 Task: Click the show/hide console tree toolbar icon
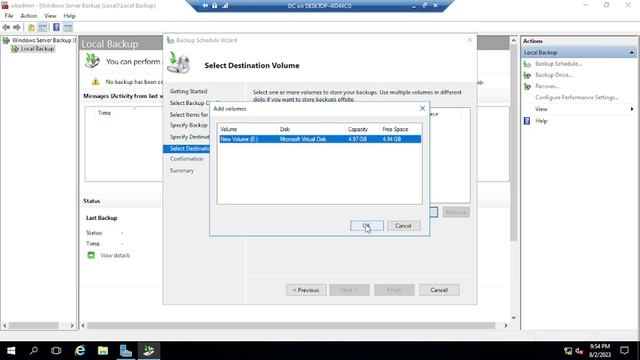coord(42,27)
